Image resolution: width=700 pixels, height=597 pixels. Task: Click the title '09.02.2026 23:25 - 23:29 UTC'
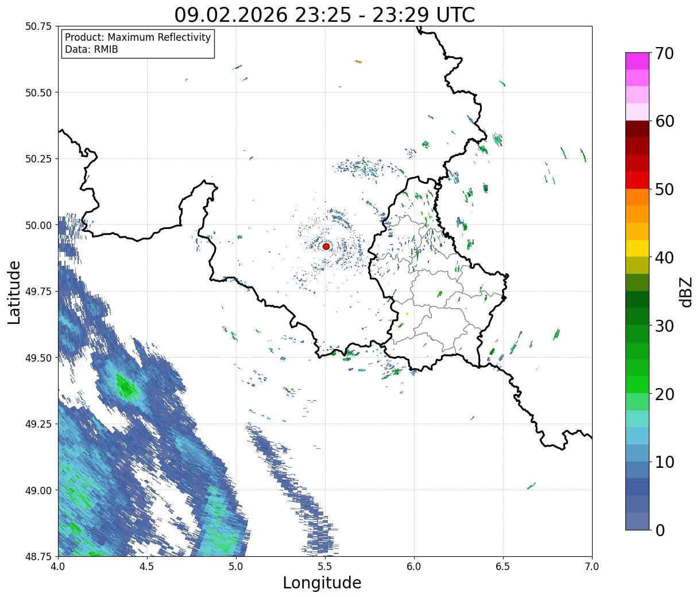(324, 15)
